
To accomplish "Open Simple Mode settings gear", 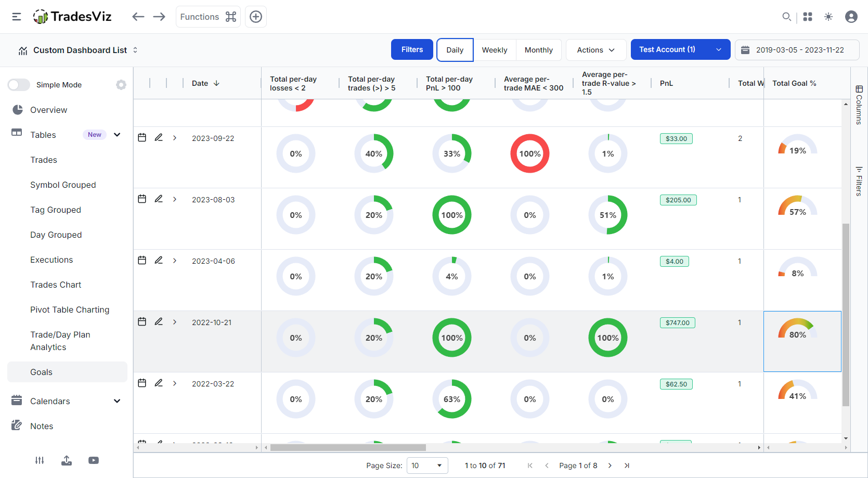I will pos(121,85).
